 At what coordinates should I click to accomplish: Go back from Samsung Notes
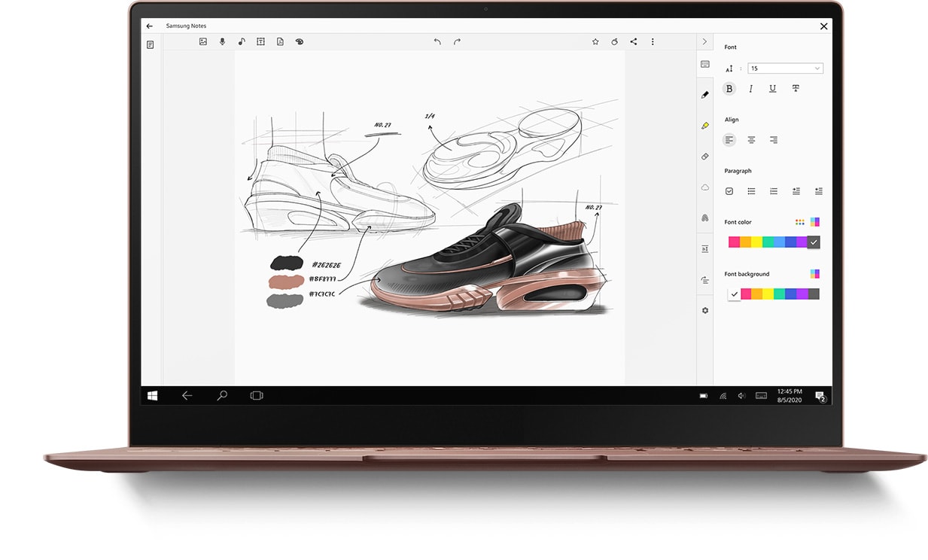tap(150, 26)
